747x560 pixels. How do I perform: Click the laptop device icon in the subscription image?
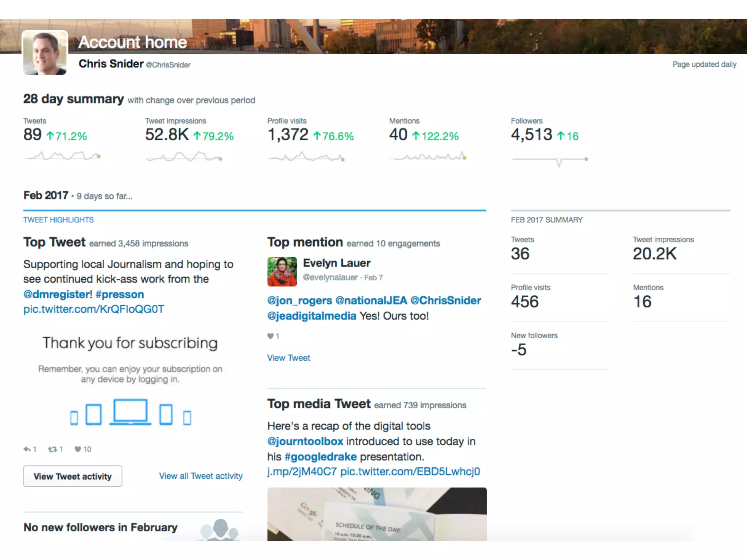click(130, 412)
